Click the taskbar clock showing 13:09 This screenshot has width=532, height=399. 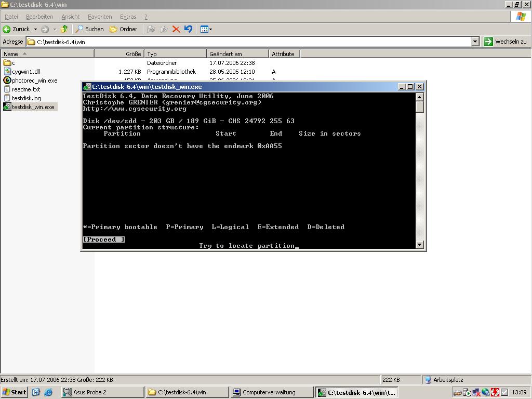(519, 393)
